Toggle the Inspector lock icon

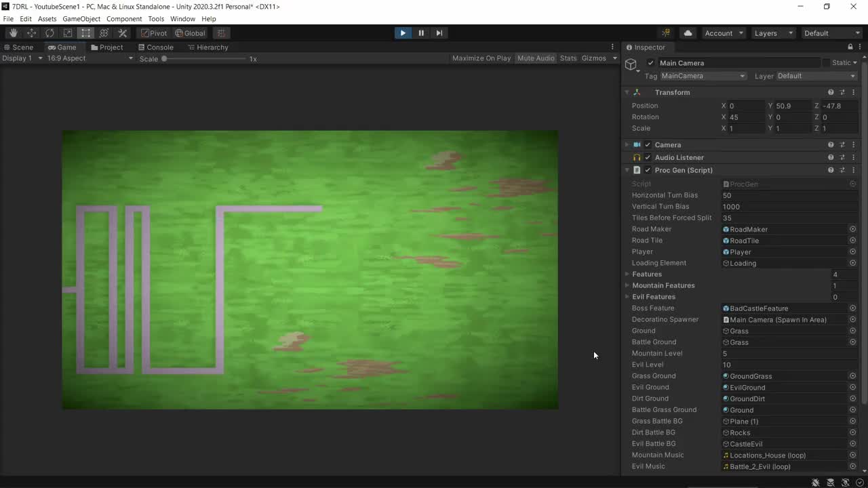[x=850, y=47]
